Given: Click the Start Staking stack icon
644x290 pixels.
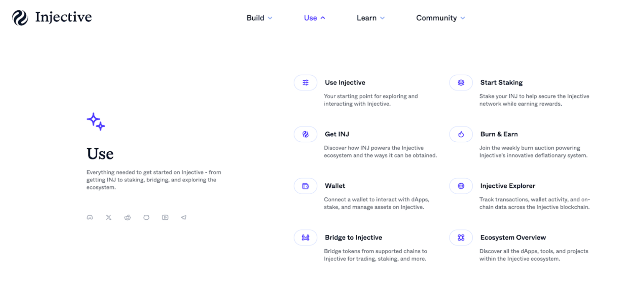Looking at the screenshot, I should pyautogui.click(x=461, y=82).
